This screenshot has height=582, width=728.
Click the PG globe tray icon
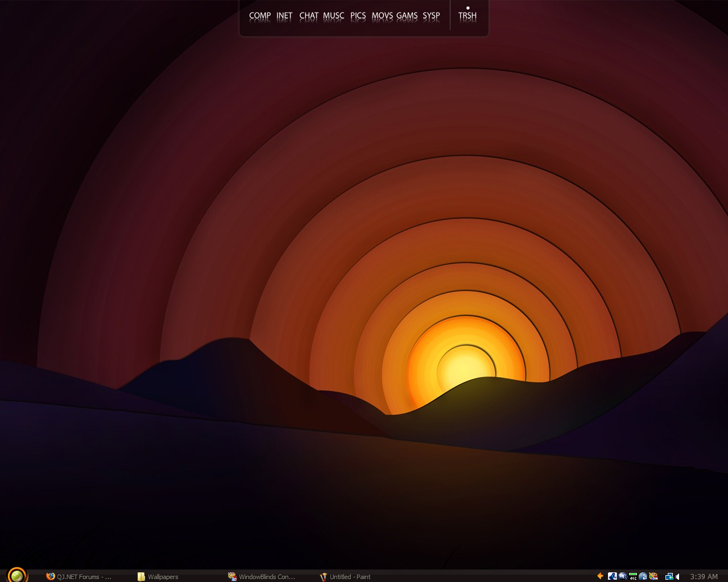623,576
